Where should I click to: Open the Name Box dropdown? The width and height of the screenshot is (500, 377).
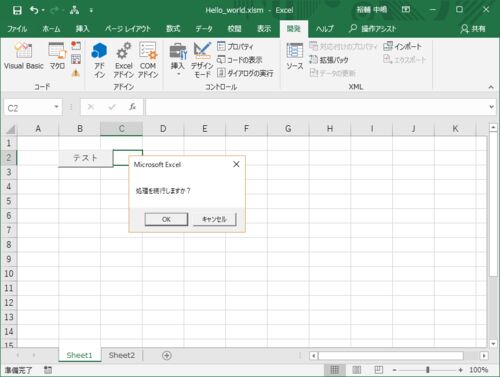(56, 107)
